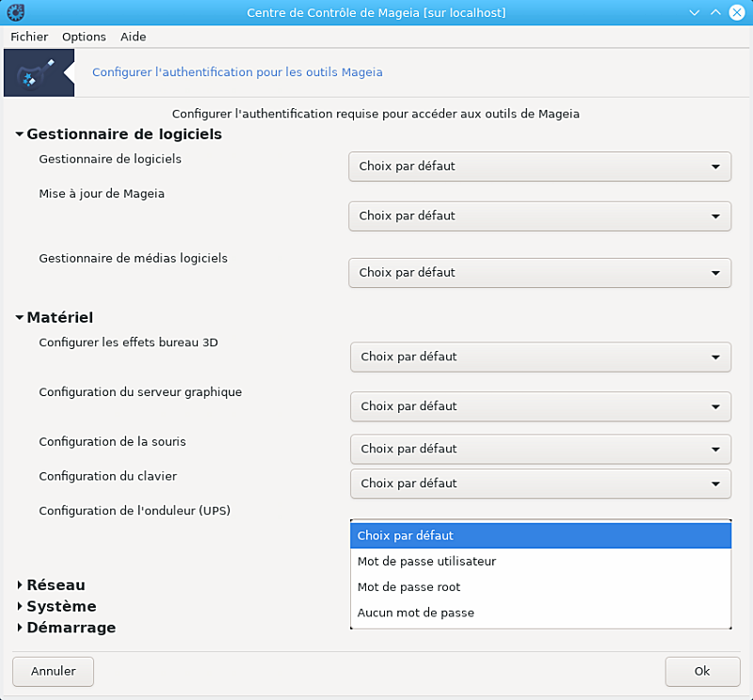Viewport: 753px width, 700px height.
Task: Open dropdown for Configuration du clavier
Action: click(x=540, y=484)
